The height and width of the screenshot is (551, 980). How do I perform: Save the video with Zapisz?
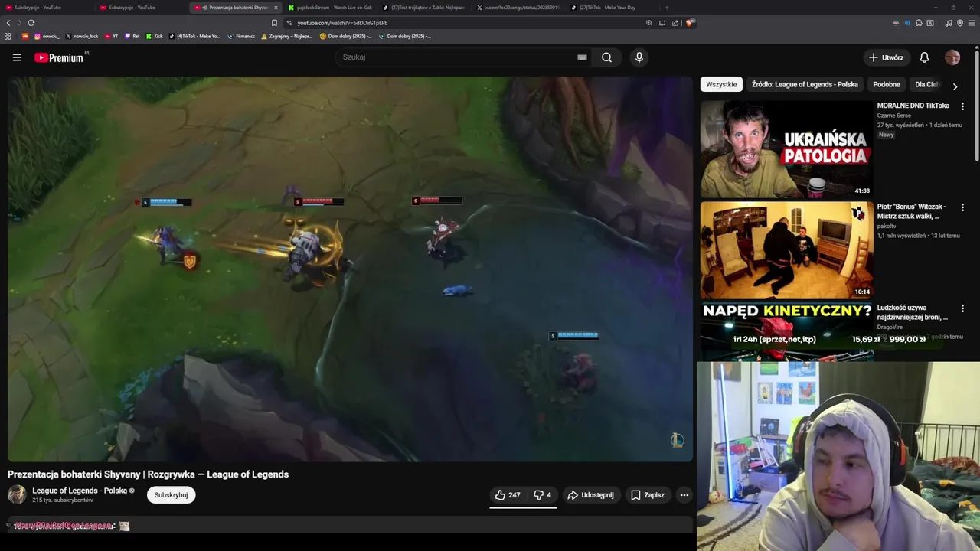[648, 495]
